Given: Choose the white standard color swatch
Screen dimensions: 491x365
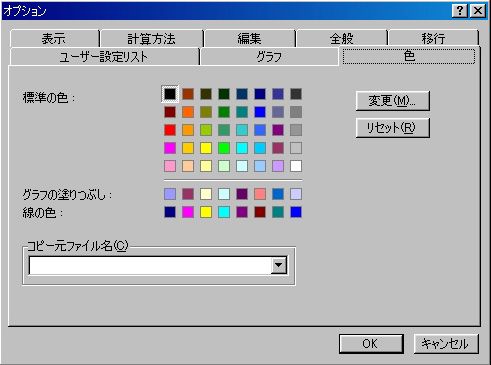Looking at the screenshot, I should [296, 166].
